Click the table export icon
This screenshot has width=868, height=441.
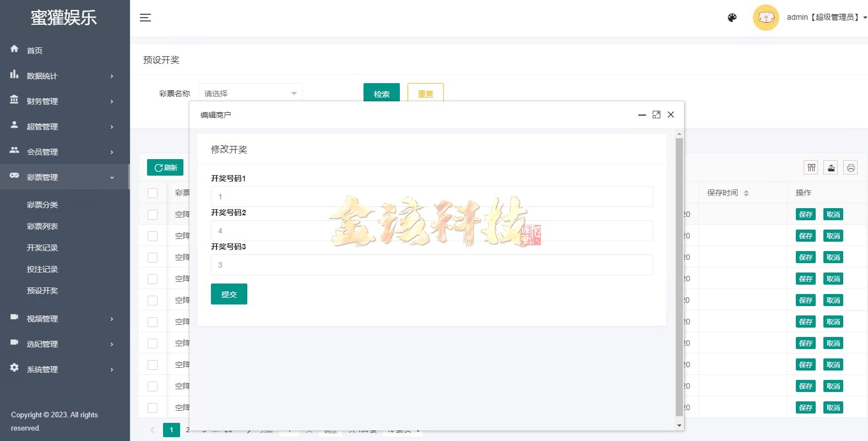point(831,167)
